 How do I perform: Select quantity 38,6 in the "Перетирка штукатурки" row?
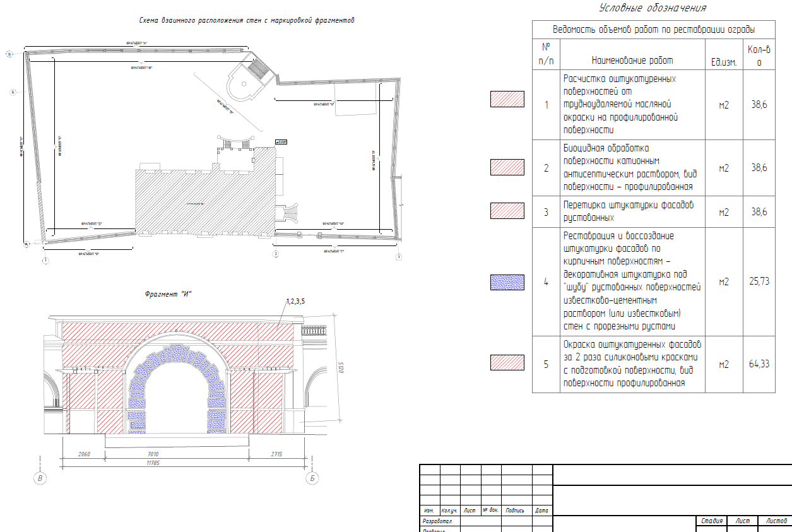(759, 213)
